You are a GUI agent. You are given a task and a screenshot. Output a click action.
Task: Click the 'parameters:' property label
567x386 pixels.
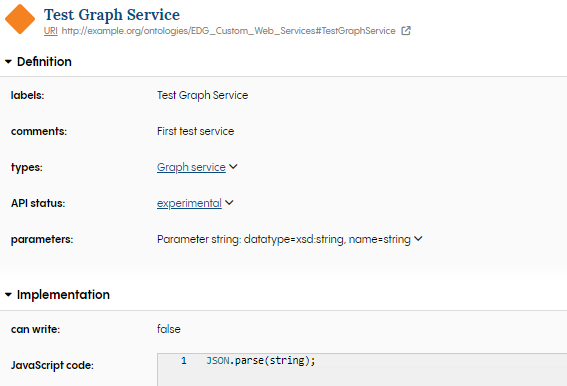[x=42, y=239]
